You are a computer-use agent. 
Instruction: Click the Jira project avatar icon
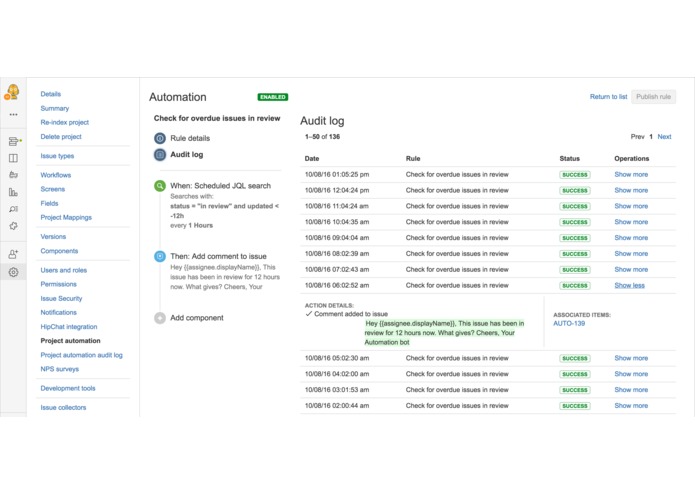point(12,92)
